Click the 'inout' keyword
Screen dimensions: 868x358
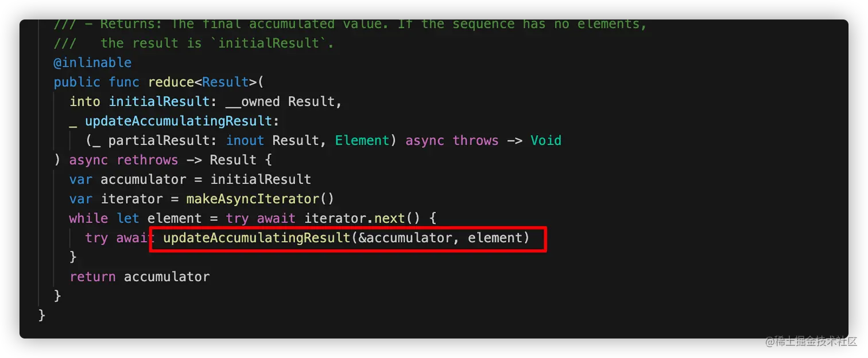245,141
